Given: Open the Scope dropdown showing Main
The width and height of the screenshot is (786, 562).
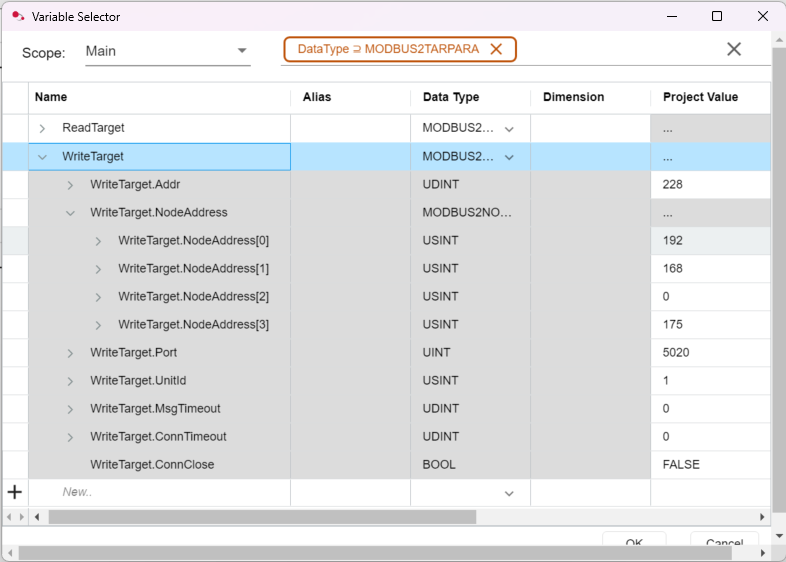Looking at the screenshot, I should tap(241, 51).
